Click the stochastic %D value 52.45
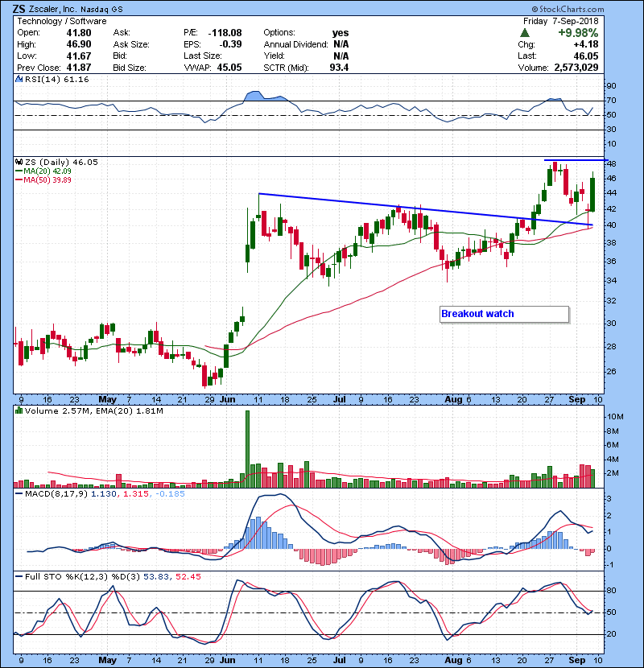 pos(188,577)
